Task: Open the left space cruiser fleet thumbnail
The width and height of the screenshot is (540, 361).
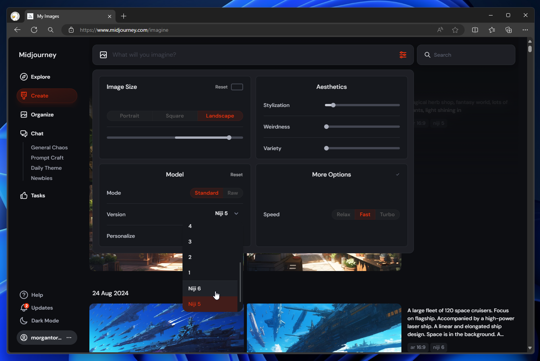Action: [167, 328]
